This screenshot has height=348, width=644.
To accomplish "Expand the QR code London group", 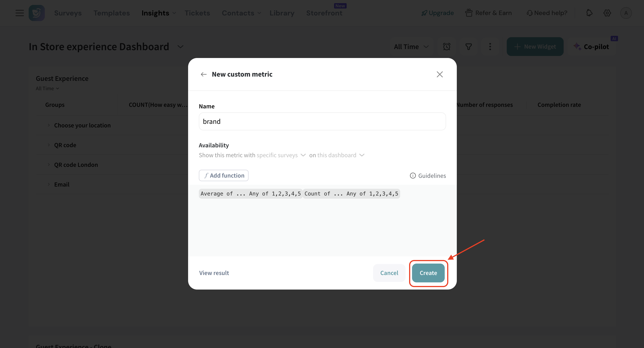I will coord(49,165).
